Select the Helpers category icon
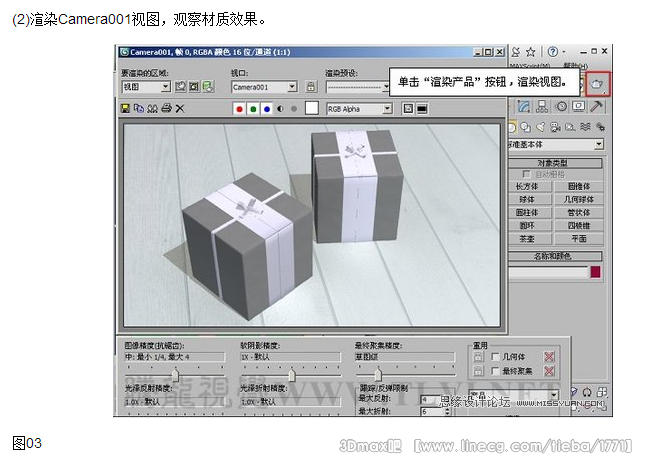Image resolution: width=661 pixels, height=463 pixels. tap(570, 127)
